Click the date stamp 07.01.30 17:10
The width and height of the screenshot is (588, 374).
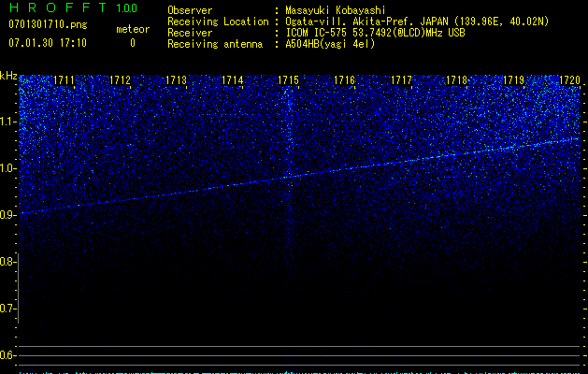click(48, 43)
